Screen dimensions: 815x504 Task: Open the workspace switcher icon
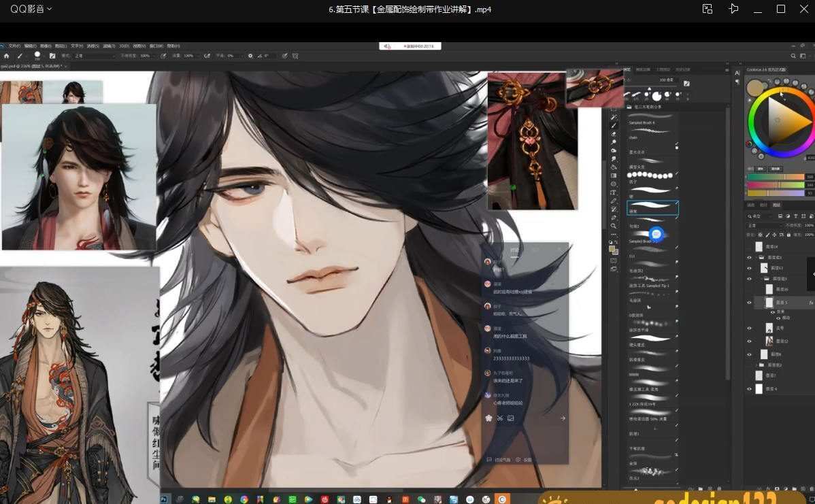point(803,56)
